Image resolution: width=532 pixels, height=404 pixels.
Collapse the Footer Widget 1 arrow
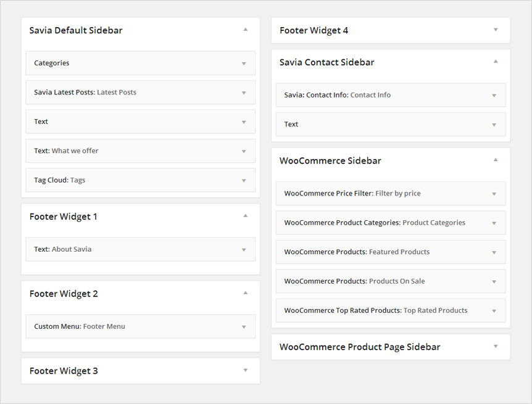[245, 216]
